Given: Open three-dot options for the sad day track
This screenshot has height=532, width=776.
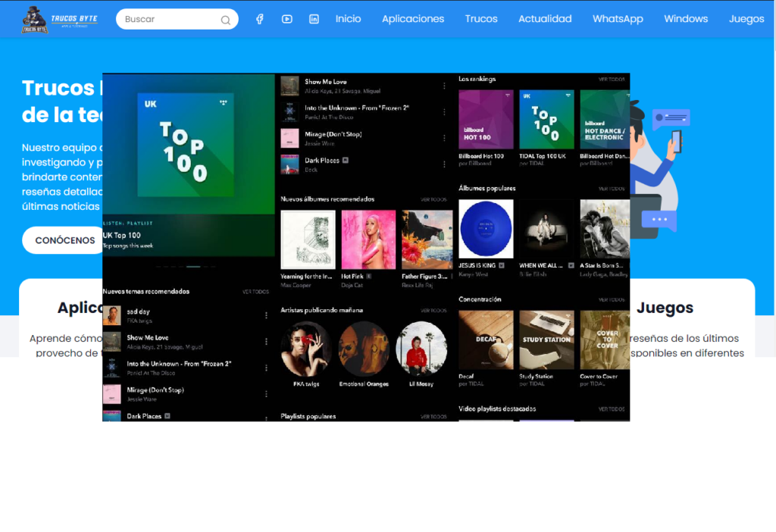Looking at the screenshot, I should 266,315.
